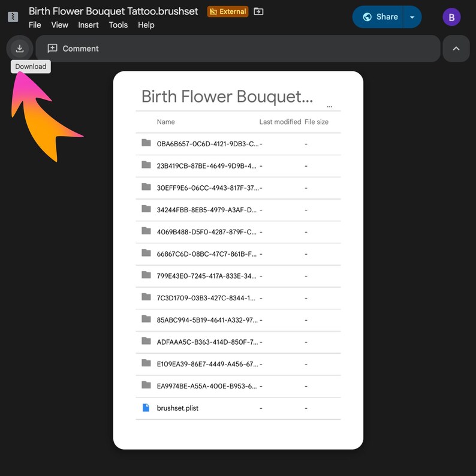476x476 pixels.
Task: Open the Help menu
Action: (146, 25)
